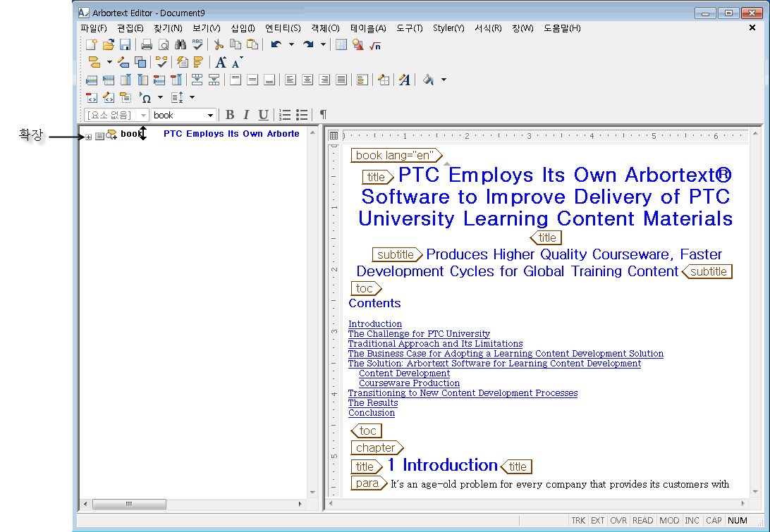770x532 pixels.
Task: Click the line spacing icon
Action: tap(177, 98)
